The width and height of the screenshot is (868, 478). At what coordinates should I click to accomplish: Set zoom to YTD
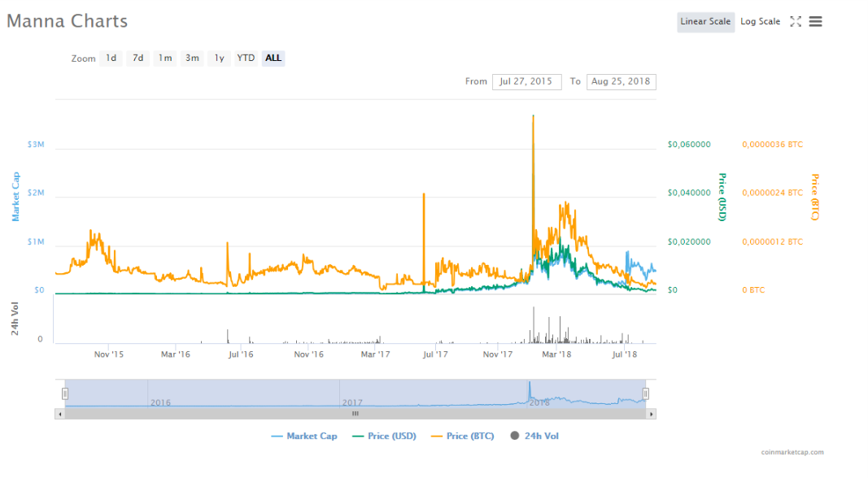tap(246, 58)
